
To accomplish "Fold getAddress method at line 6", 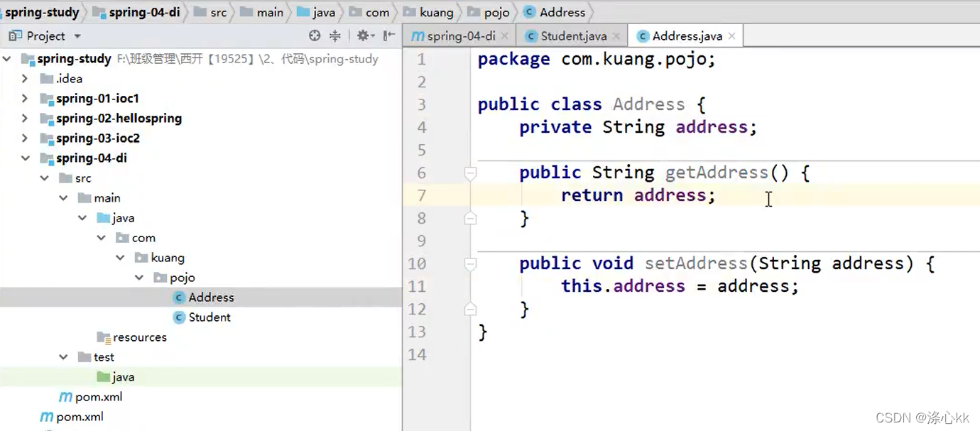I will click(x=470, y=173).
